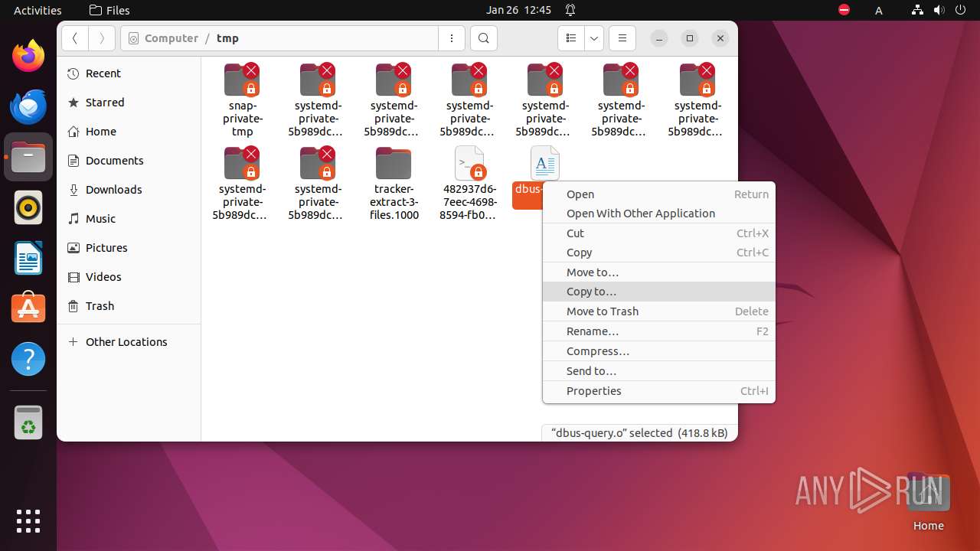Click the search magnifier button
The width and height of the screenshot is (980, 551).
483,38
